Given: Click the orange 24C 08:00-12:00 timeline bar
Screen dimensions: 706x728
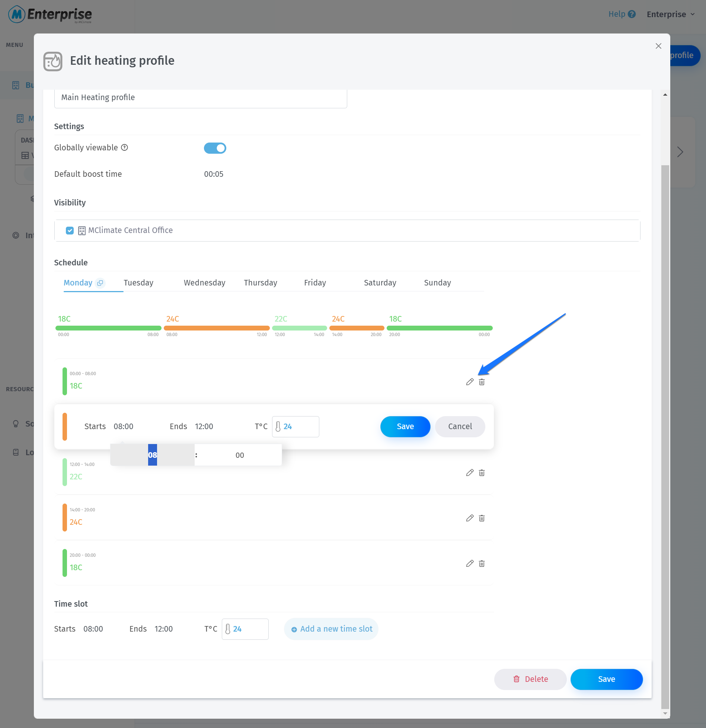Looking at the screenshot, I should [217, 328].
